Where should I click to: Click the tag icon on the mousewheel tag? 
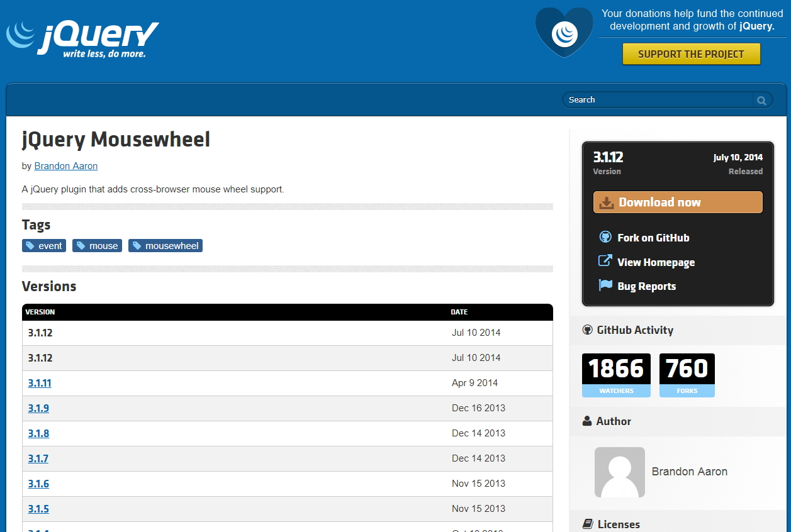tap(137, 246)
